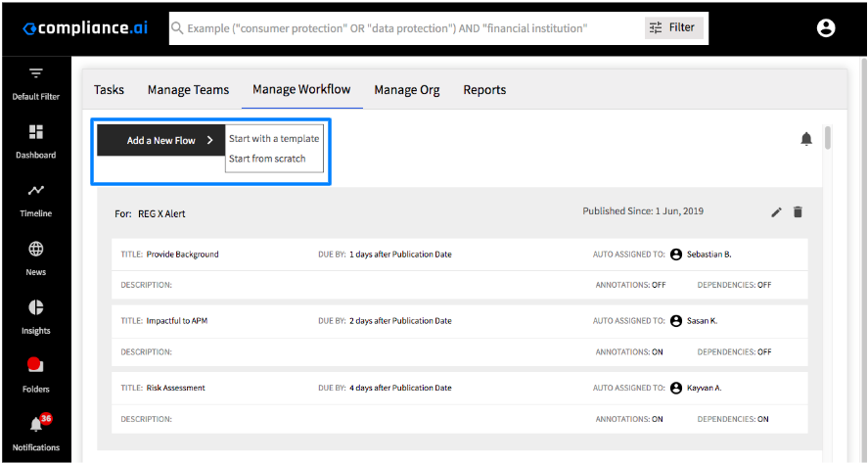The width and height of the screenshot is (868, 463).
Task: Click ANNOTATIONS: ON for Impactful to APM
Action: point(629,351)
